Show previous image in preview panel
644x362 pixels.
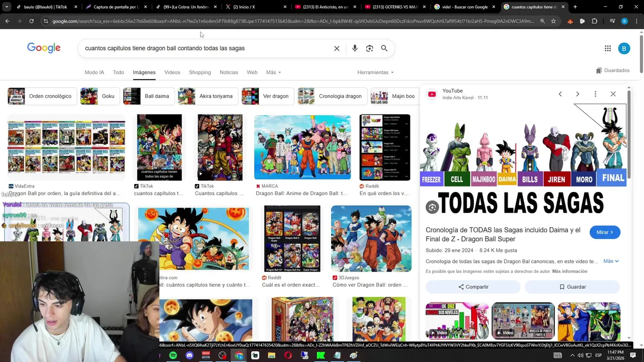pyautogui.click(x=560, y=94)
